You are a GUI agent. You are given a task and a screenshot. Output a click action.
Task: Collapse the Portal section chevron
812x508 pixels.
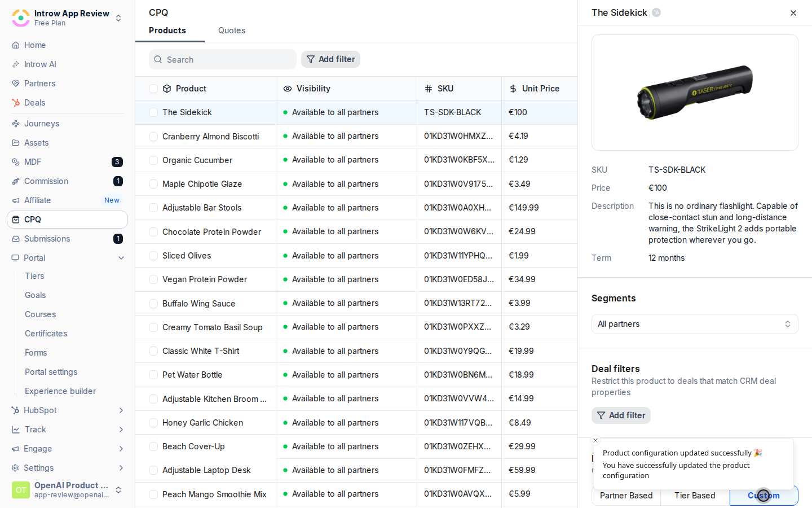(x=121, y=258)
